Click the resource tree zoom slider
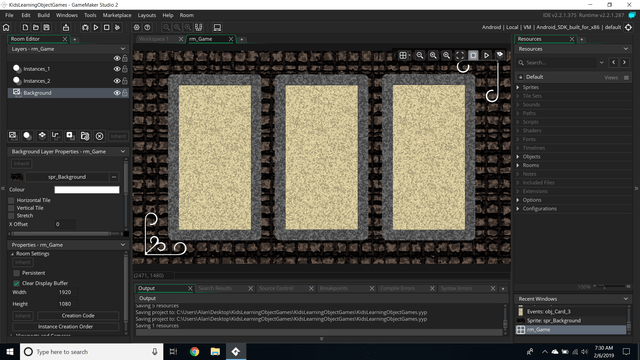The height and width of the screenshot is (360, 640). click(611, 287)
